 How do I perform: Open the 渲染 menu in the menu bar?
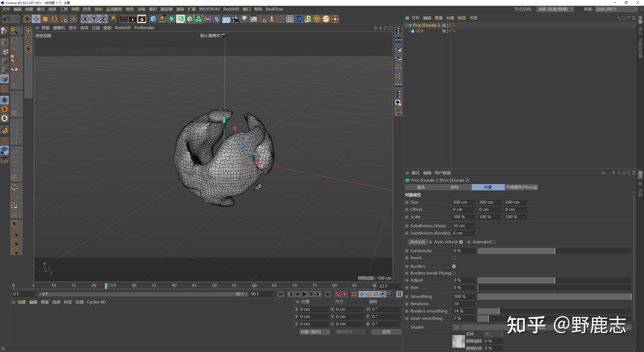(x=180, y=9)
